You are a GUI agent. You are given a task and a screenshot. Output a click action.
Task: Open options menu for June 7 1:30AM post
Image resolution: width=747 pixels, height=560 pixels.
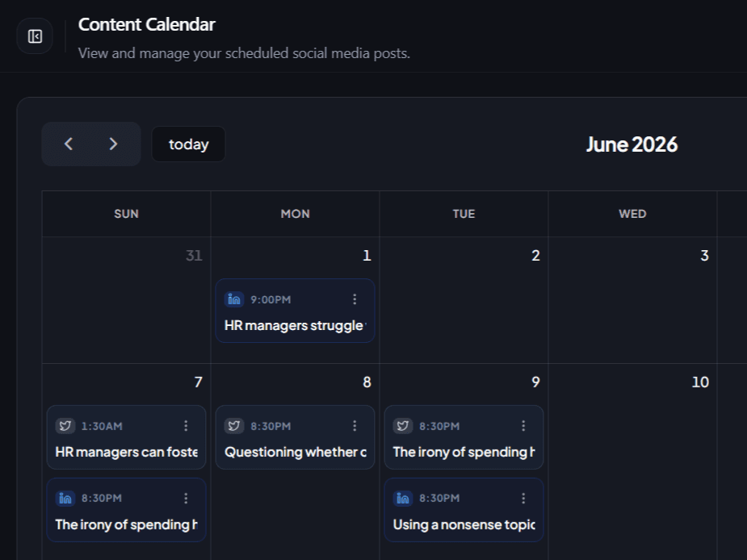click(186, 426)
